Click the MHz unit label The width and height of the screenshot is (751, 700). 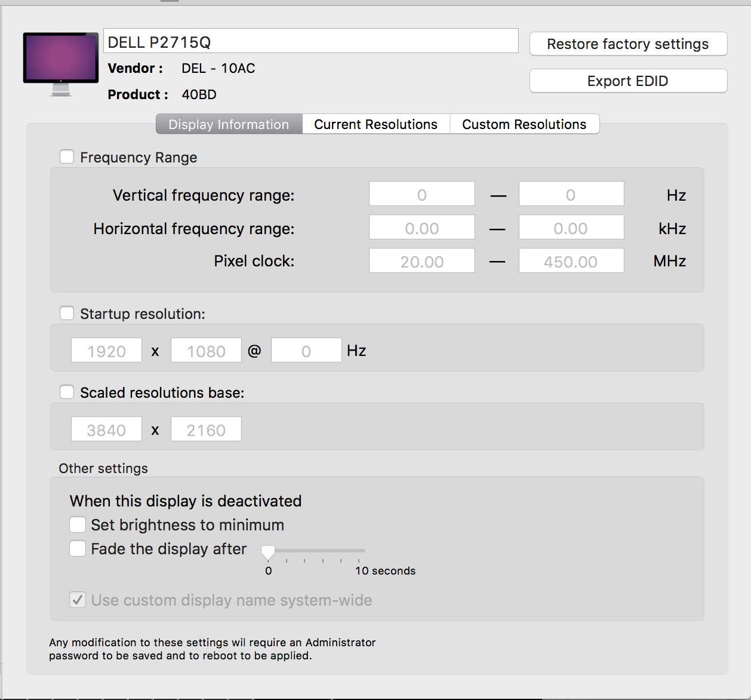(x=670, y=261)
